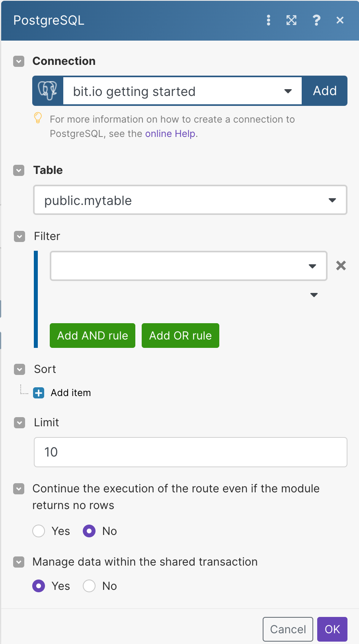Screen dimensions: 359x644
Task: Open the bit.io getting started connection dropdown
Action: 182,91
